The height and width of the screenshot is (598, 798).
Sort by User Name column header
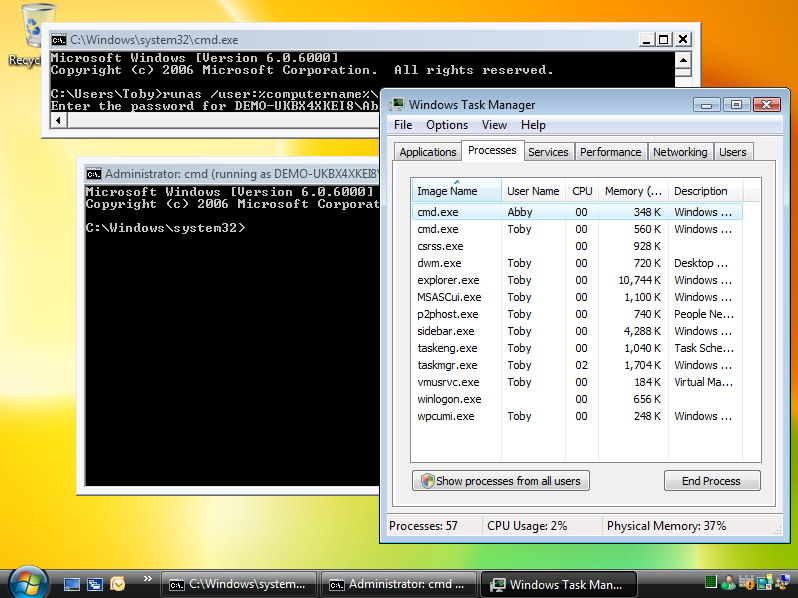pyautogui.click(x=533, y=191)
